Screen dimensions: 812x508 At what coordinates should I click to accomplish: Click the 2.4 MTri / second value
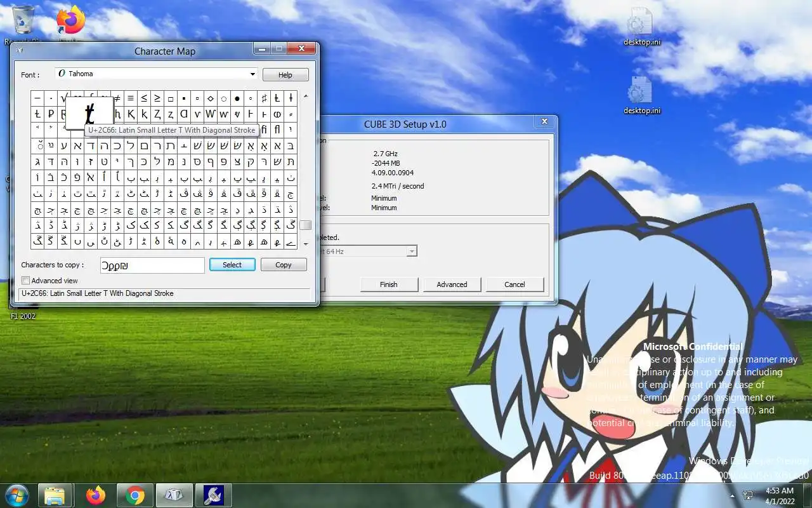point(398,186)
